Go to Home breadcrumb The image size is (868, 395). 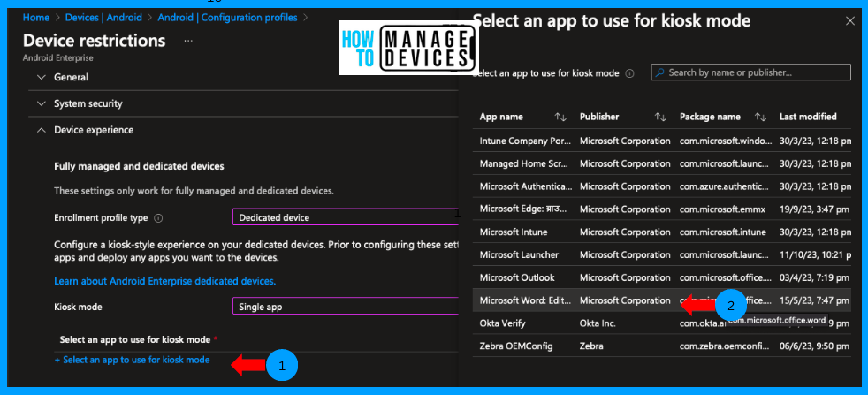[36, 17]
